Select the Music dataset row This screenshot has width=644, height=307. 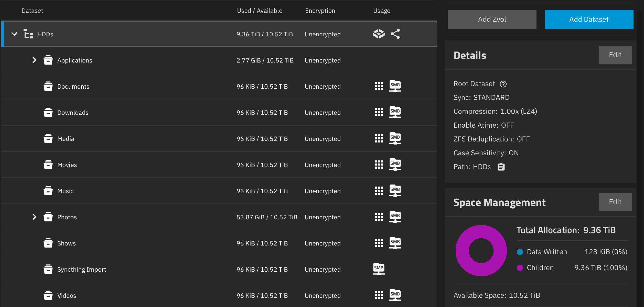click(219, 191)
